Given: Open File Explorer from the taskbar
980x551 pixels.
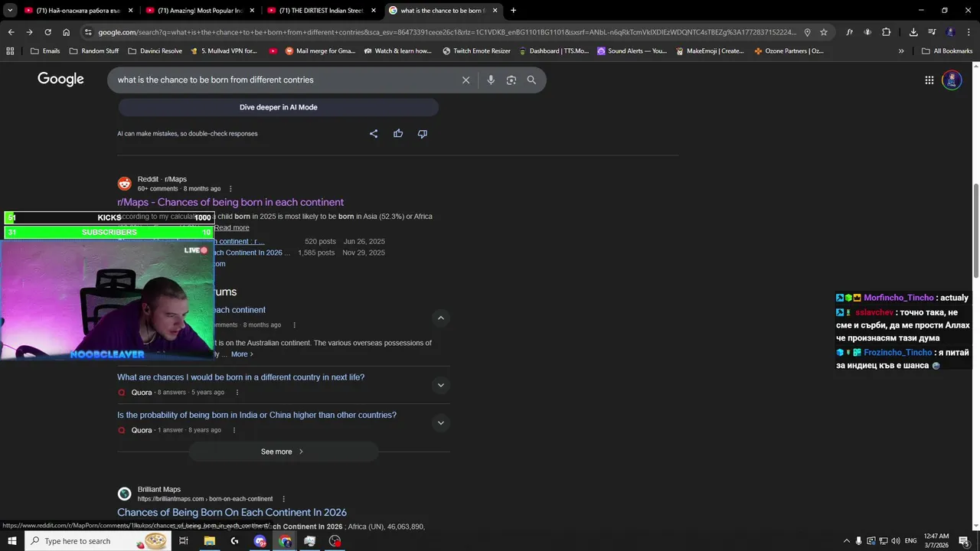Looking at the screenshot, I should tap(209, 541).
